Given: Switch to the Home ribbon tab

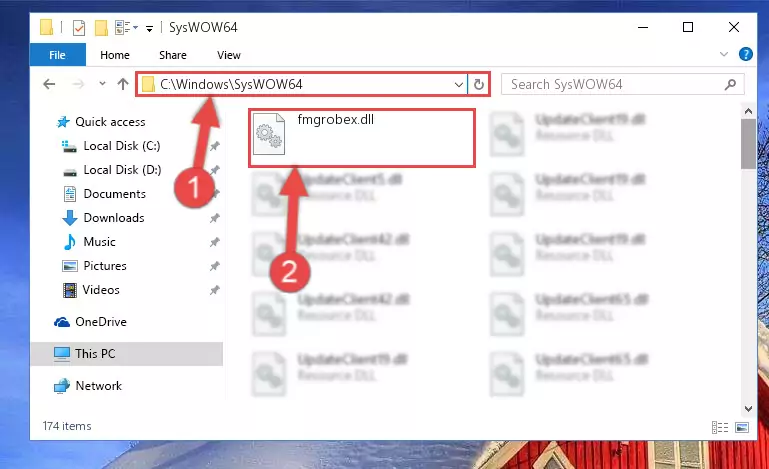Looking at the screenshot, I should 115,55.
